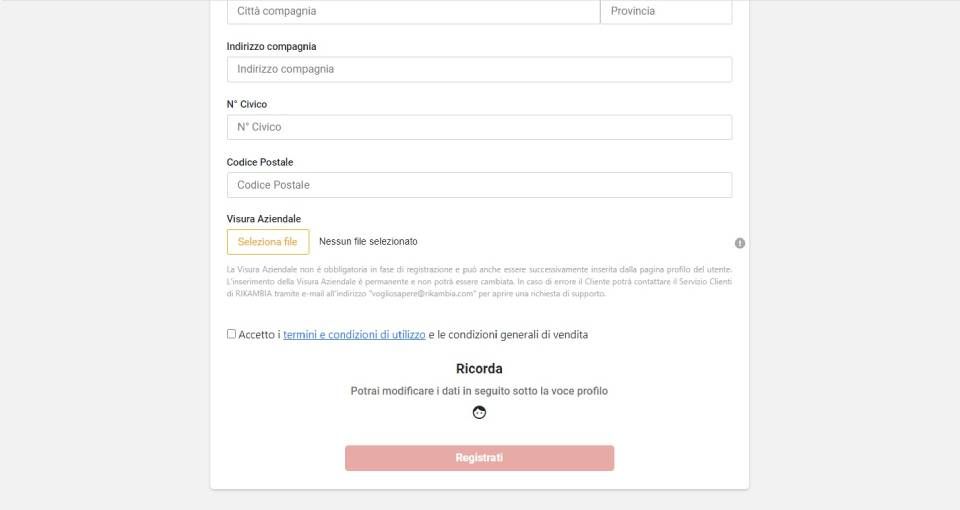Click the Visura Aziendale help paragraph
This screenshot has width=960, height=510.
(479, 282)
